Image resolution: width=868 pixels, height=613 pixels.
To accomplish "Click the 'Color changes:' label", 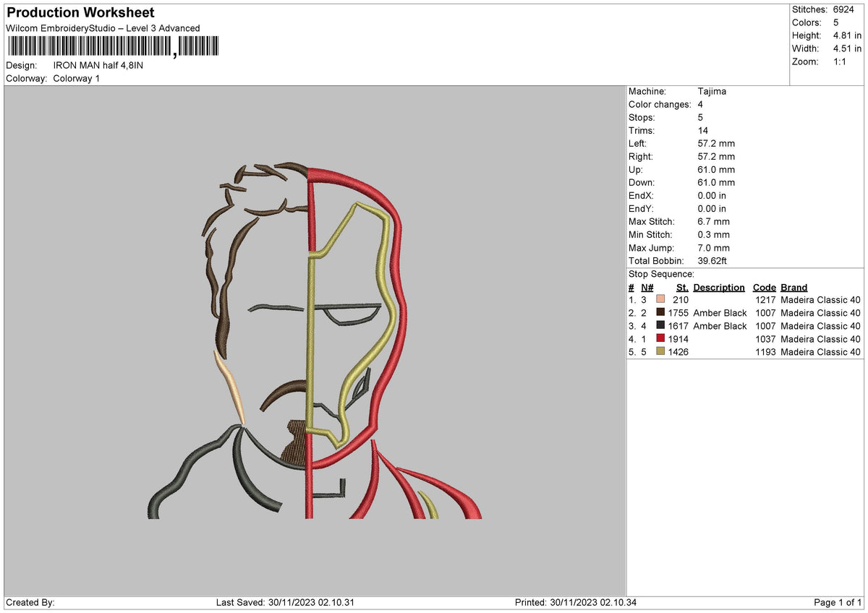I will (x=660, y=105).
